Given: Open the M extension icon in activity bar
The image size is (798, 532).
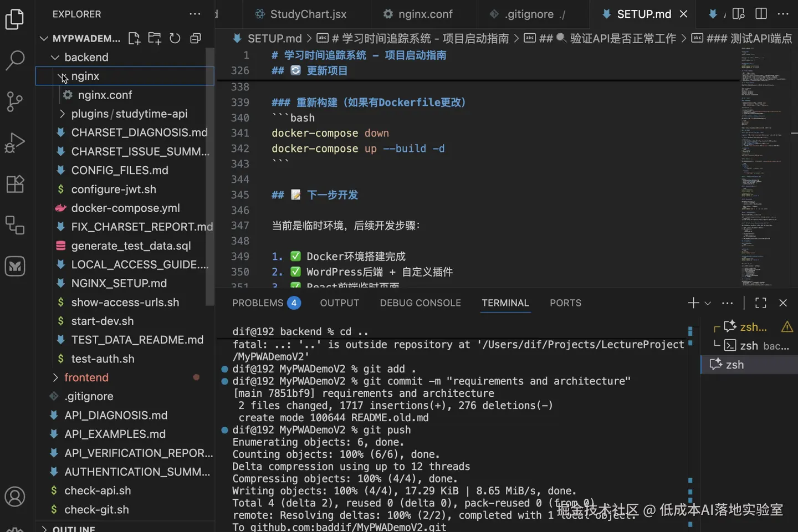Looking at the screenshot, I should (x=14, y=267).
